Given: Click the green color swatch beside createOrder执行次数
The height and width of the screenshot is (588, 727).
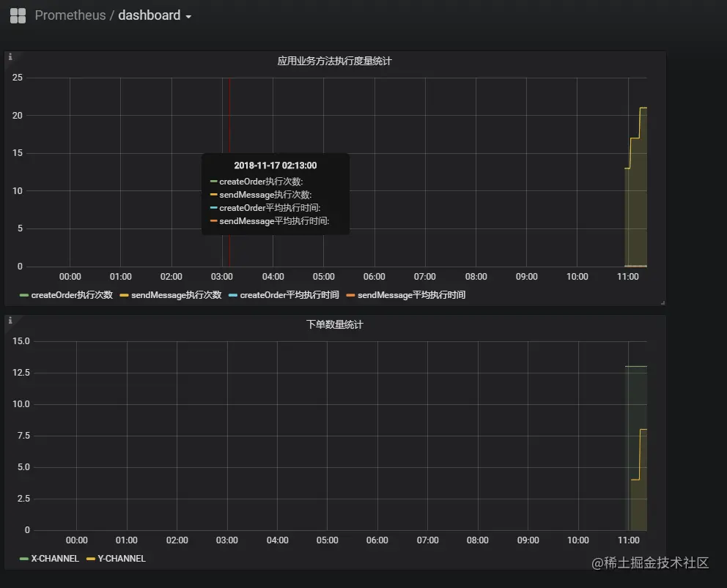Looking at the screenshot, I should click(23, 295).
